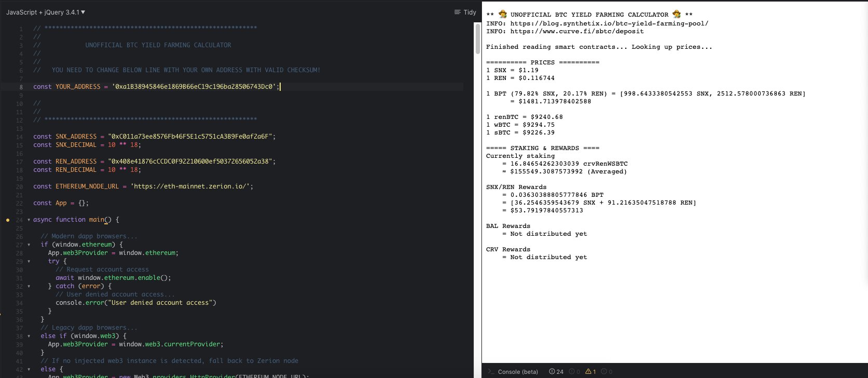Collapse the try block fold arrow at line 29
Screen dimensions: 868x378
pyautogui.click(x=29, y=262)
